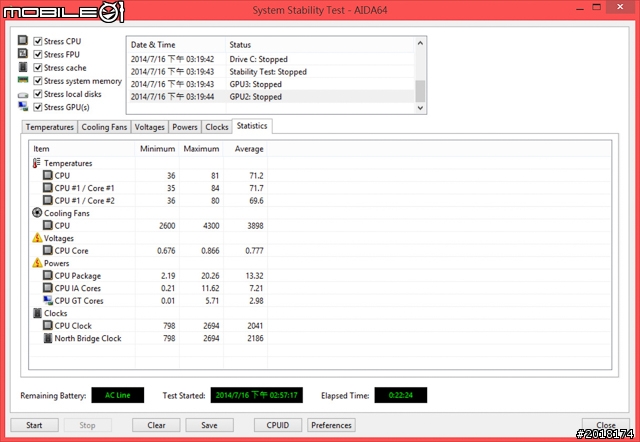
Task: Click the chip icon beside Stress CPU
Action: point(23,40)
